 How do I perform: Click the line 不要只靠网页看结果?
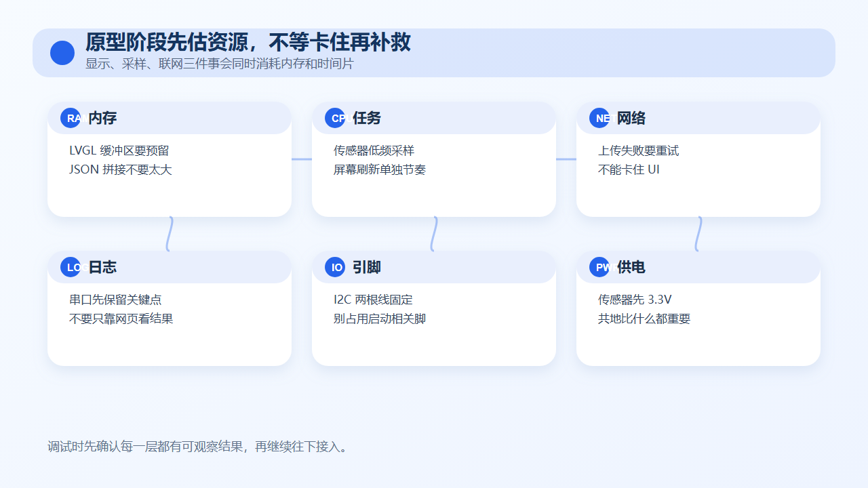(x=121, y=319)
